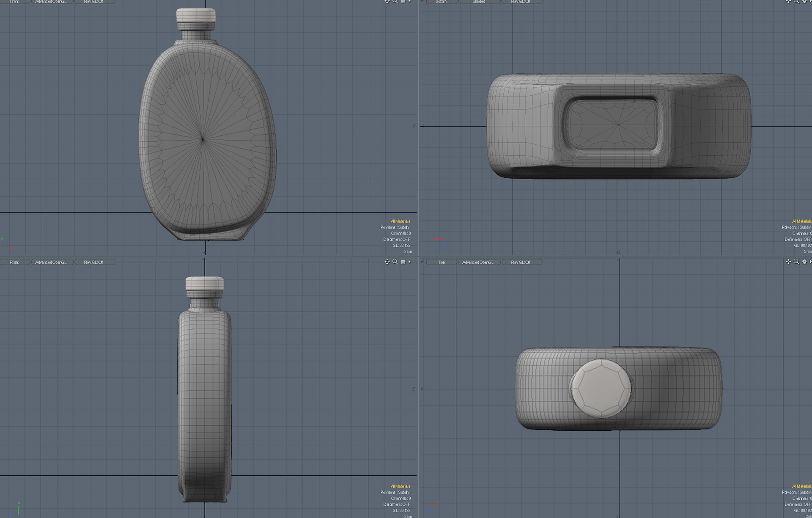Image resolution: width=812 pixels, height=518 pixels.
Task: Click the zoom magnifier in Top viewport
Action: tap(796, 262)
